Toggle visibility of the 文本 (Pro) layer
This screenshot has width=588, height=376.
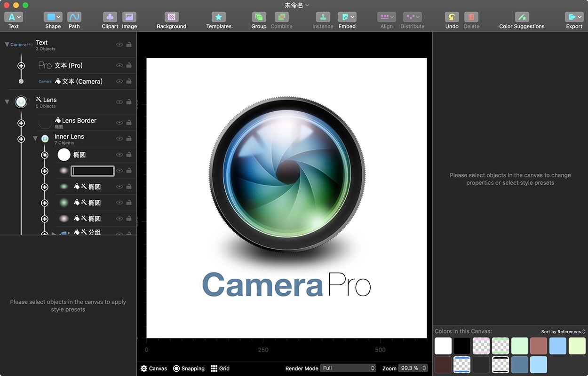119,65
